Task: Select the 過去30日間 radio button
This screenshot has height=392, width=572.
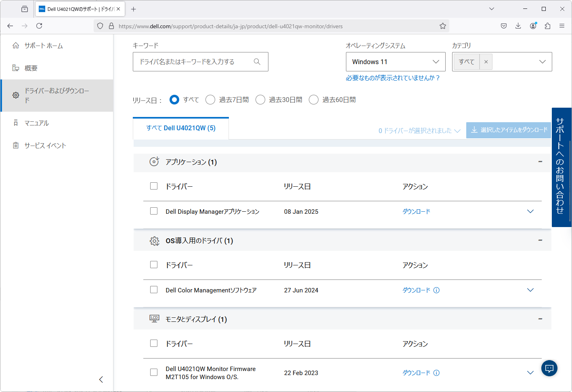Action: [x=260, y=100]
